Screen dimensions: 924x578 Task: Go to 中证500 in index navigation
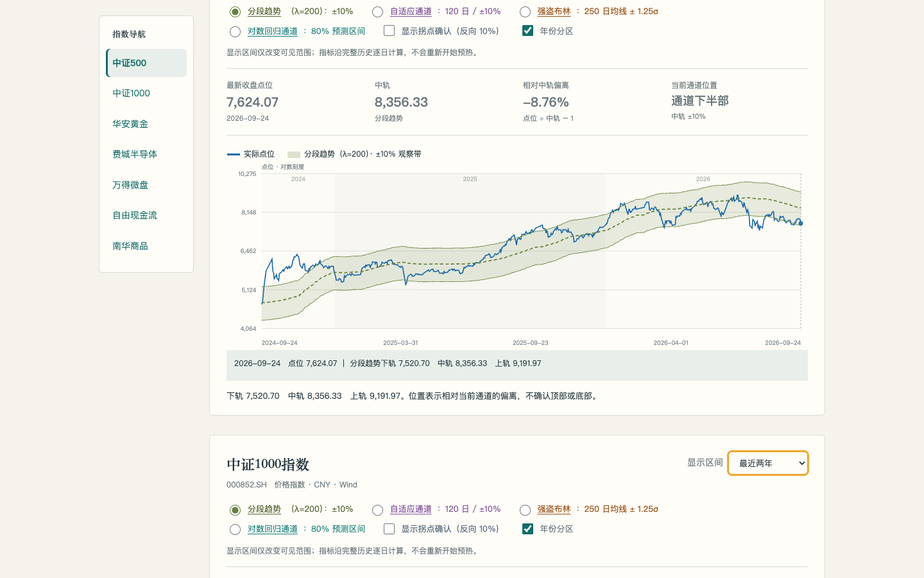[x=146, y=63]
